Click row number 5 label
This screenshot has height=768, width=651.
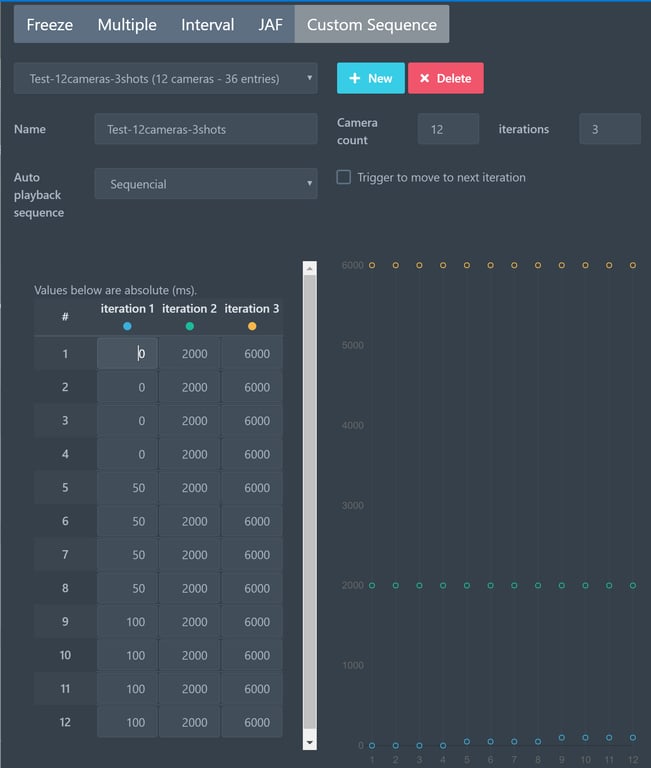pos(65,488)
